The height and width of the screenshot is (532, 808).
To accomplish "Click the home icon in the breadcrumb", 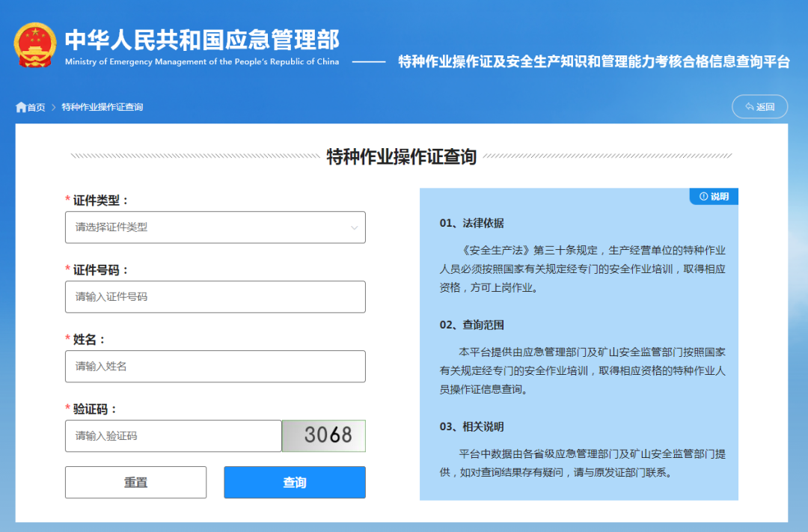I will (x=20, y=106).
